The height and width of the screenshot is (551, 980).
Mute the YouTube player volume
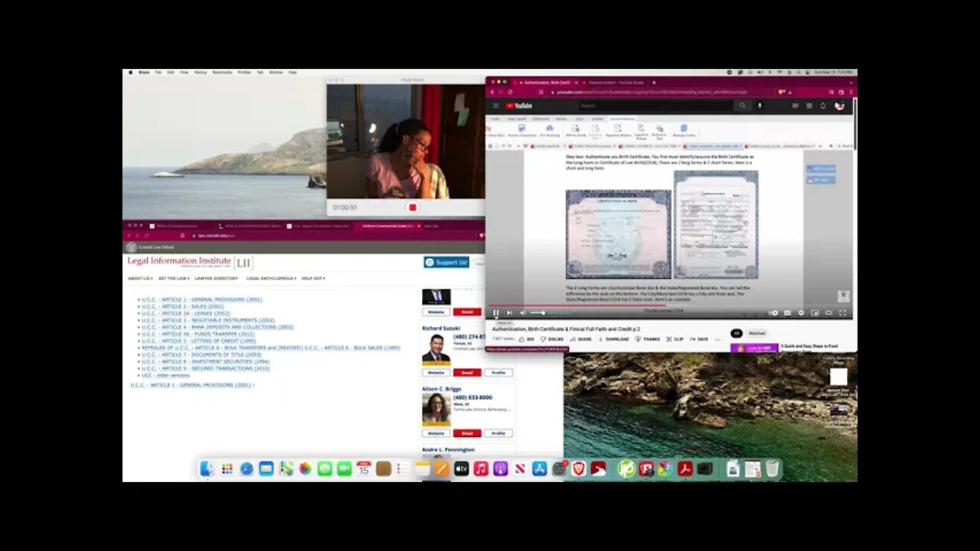pyautogui.click(x=522, y=312)
